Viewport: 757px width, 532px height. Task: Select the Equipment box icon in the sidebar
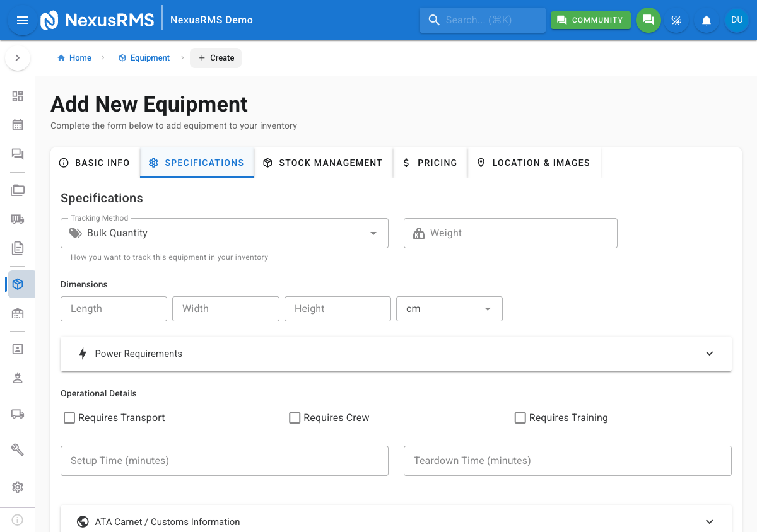tap(17, 284)
